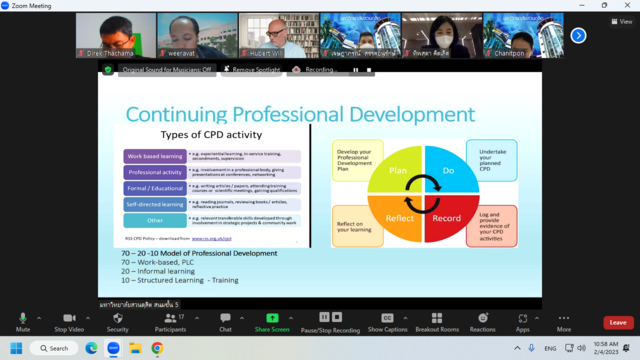Pause the recording in bottom toolbar
The height and width of the screenshot is (360, 640).
(x=324, y=317)
